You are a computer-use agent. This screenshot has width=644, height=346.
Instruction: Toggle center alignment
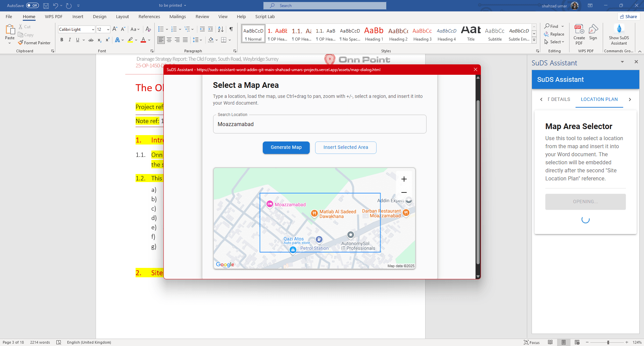coord(169,40)
